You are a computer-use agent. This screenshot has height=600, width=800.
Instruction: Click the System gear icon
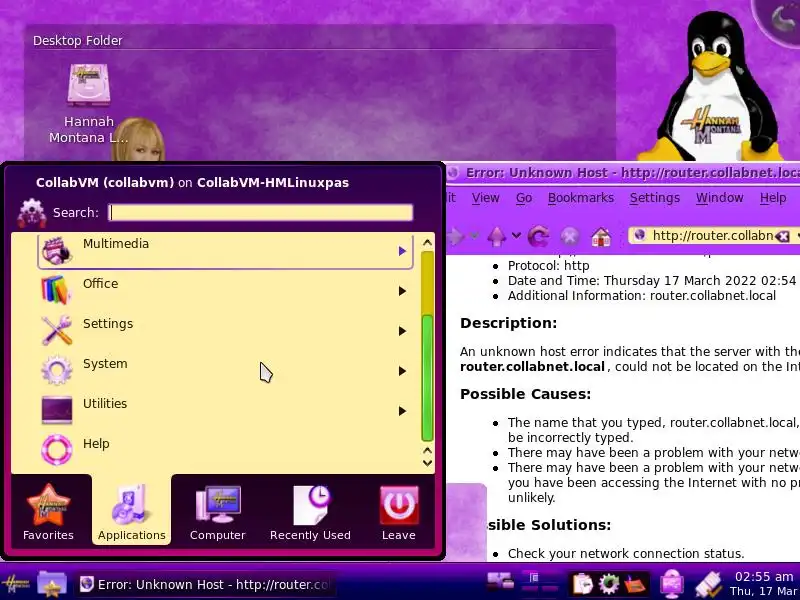coord(56,370)
